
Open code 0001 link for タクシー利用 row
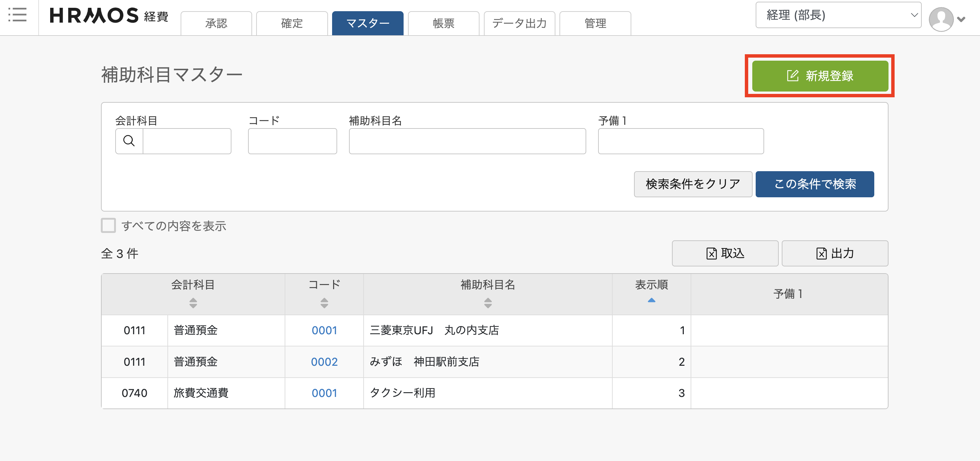tap(324, 393)
